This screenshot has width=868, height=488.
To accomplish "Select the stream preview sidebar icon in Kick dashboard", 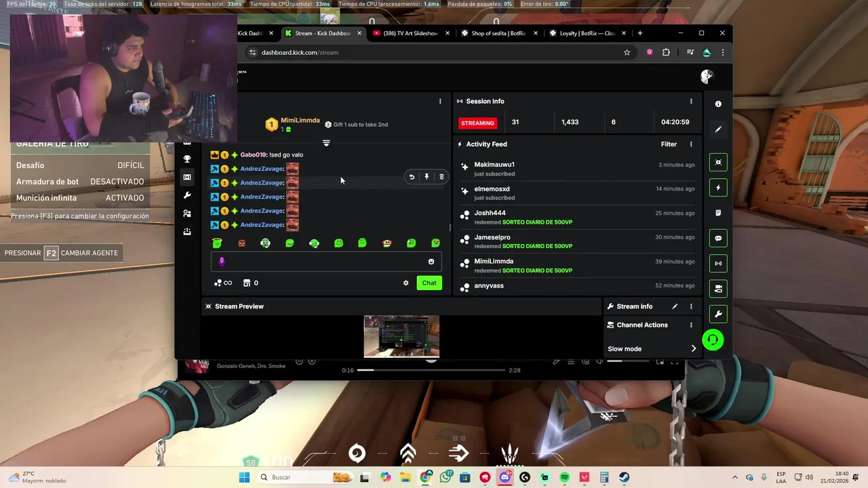I will [187, 177].
